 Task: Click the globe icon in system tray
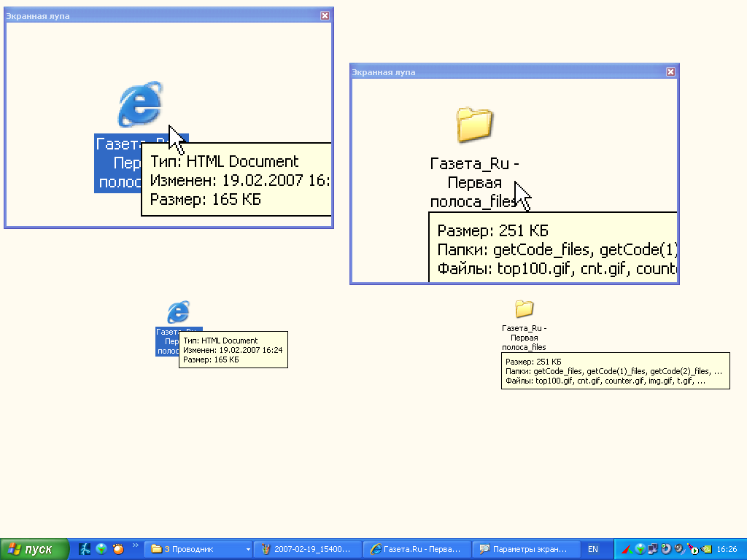tap(640, 549)
